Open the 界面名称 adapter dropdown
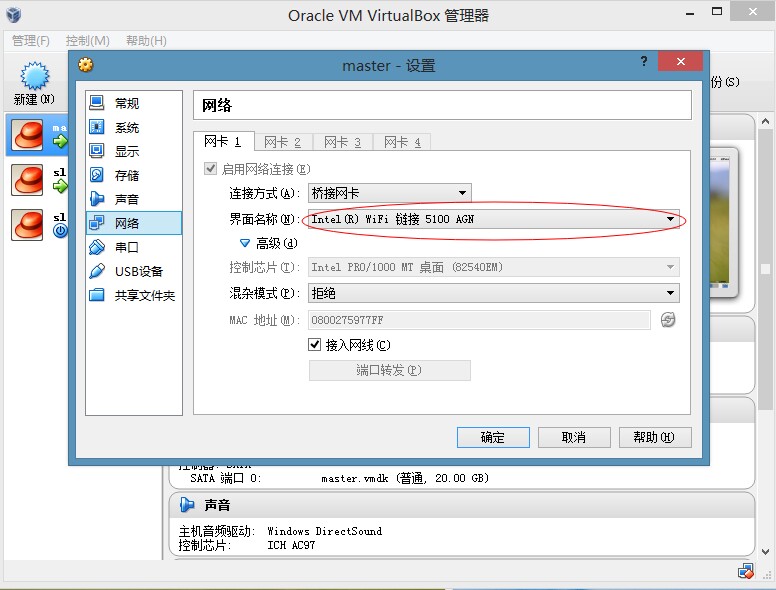Image resolution: width=776 pixels, height=590 pixels. (493, 219)
